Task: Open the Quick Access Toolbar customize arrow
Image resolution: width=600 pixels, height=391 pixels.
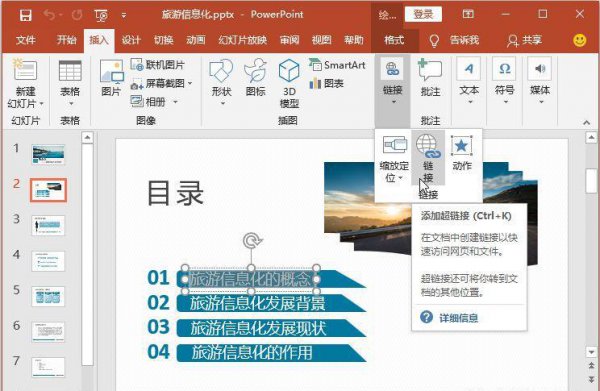Action: point(124,15)
